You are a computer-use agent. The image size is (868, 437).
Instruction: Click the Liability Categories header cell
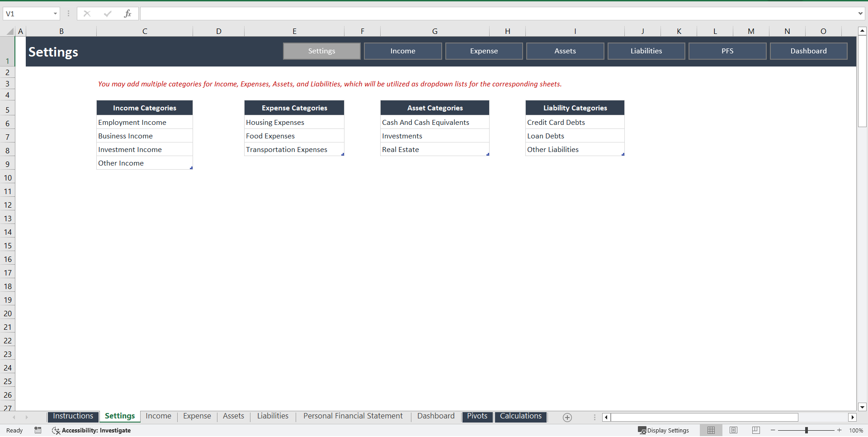[575, 108]
